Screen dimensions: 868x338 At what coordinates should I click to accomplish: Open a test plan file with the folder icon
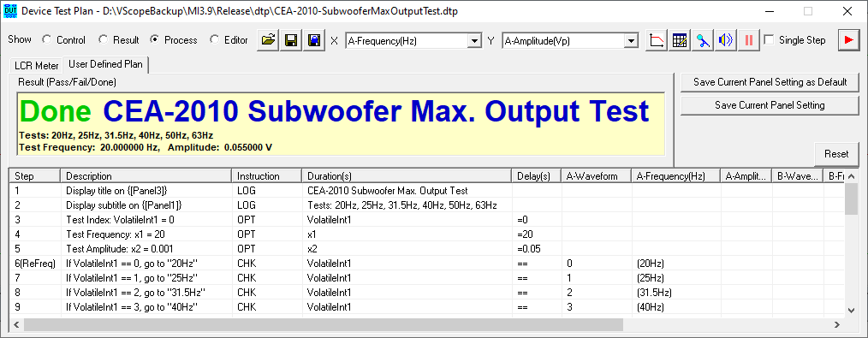pyautogui.click(x=269, y=40)
